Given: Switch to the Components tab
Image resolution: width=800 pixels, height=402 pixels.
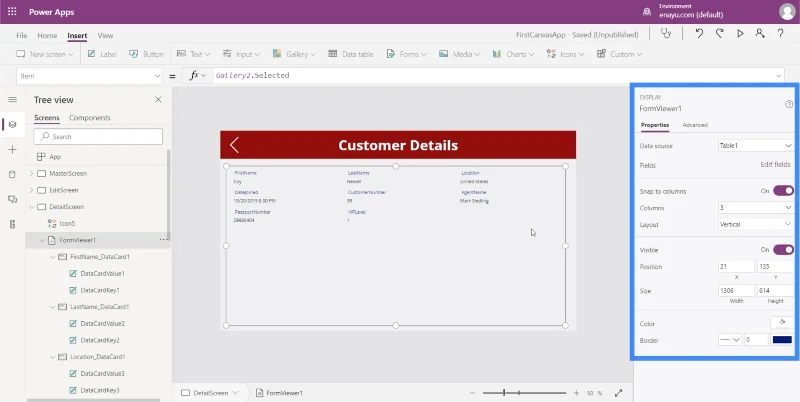Looking at the screenshot, I should coord(90,118).
